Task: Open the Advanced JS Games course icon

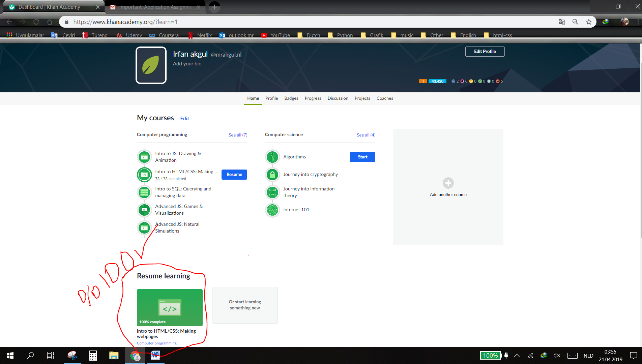Action: pyautogui.click(x=144, y=210)
